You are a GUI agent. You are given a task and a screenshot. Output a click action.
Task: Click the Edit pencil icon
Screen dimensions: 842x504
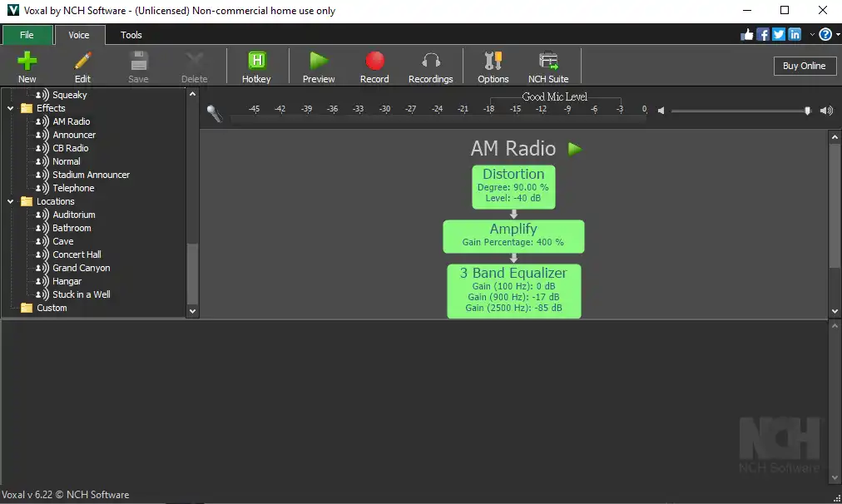[82, 62]
